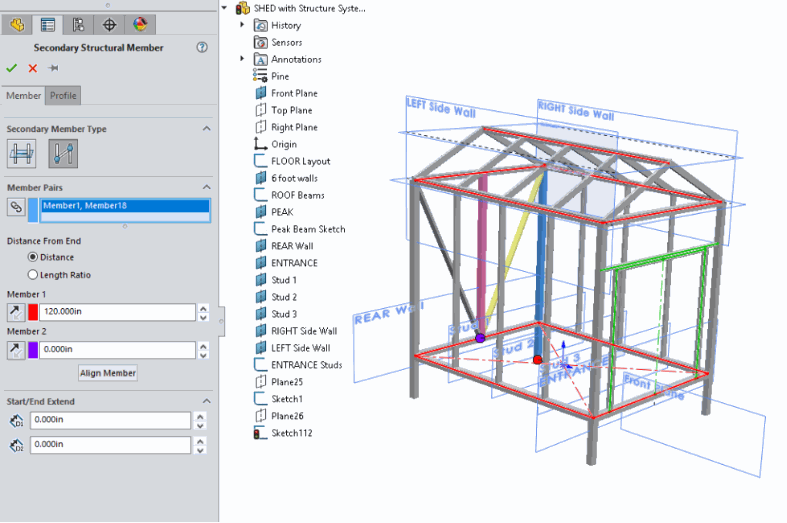Image resolution: width=787 pixels, height=523 pixels.
Task: Switch to the Profile tab
Action: (63, 96)
